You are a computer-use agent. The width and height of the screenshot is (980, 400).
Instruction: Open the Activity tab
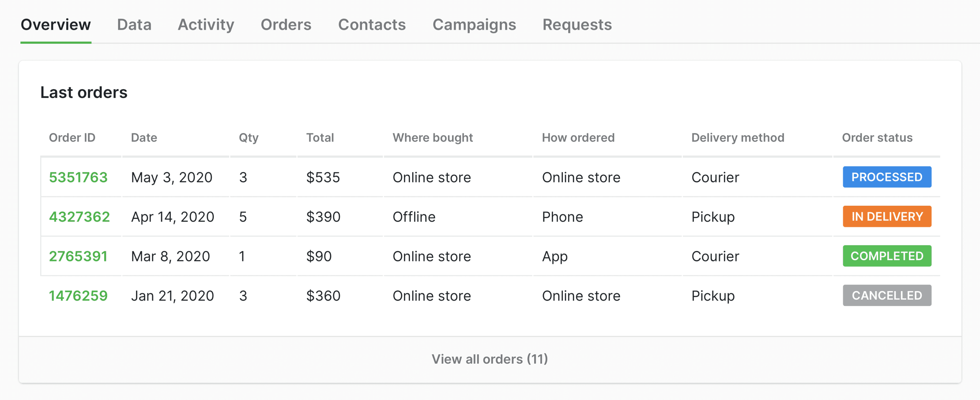pos(206,25)
